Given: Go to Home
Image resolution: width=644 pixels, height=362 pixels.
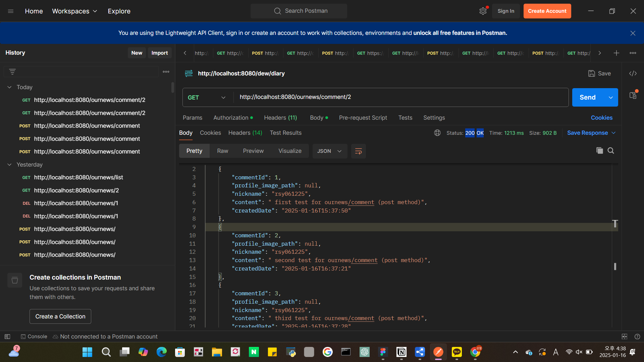Looking at the screenshot, I should 34,11.
